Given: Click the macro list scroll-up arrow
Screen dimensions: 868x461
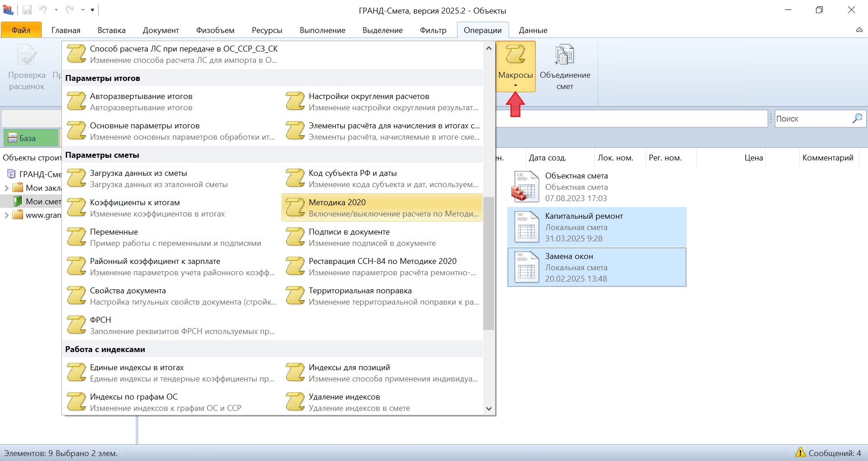Looking at the screenshot, I should point(489,48).
